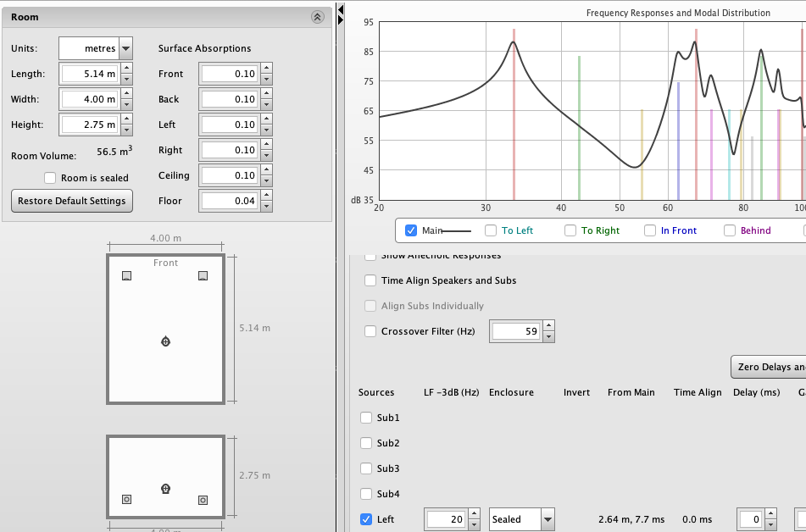Select left speaker in the top-down room plan
This screenshot has height=532, width=806.
[126, 276]
